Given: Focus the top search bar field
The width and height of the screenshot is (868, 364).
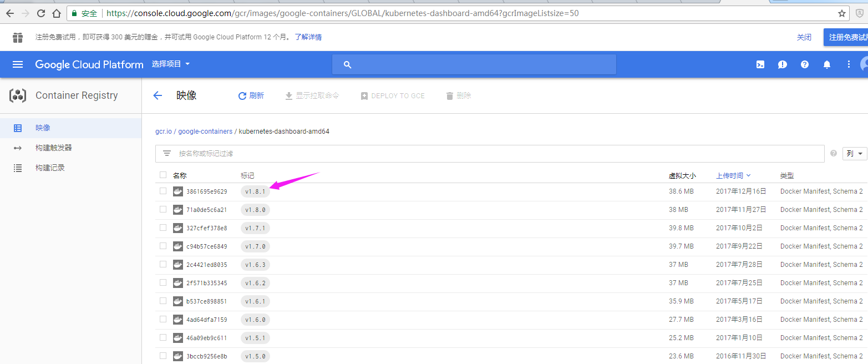Looking at the screenshot, I should [x=474, y=64].
